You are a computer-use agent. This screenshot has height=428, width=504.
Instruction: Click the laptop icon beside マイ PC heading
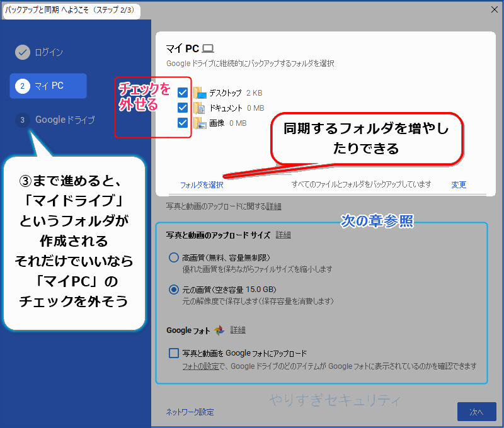point(208,49)
